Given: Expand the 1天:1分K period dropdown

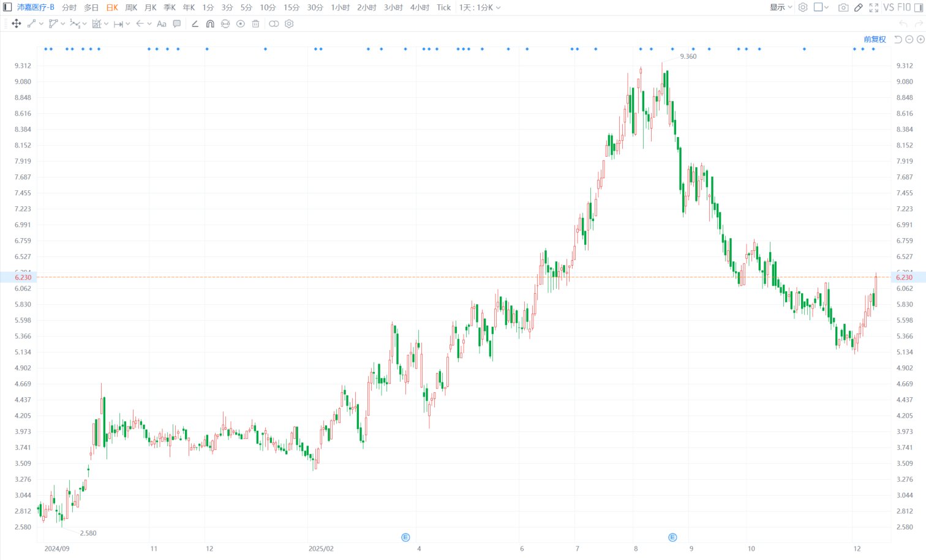Looking at the screenshot, I should pos(480,7).
